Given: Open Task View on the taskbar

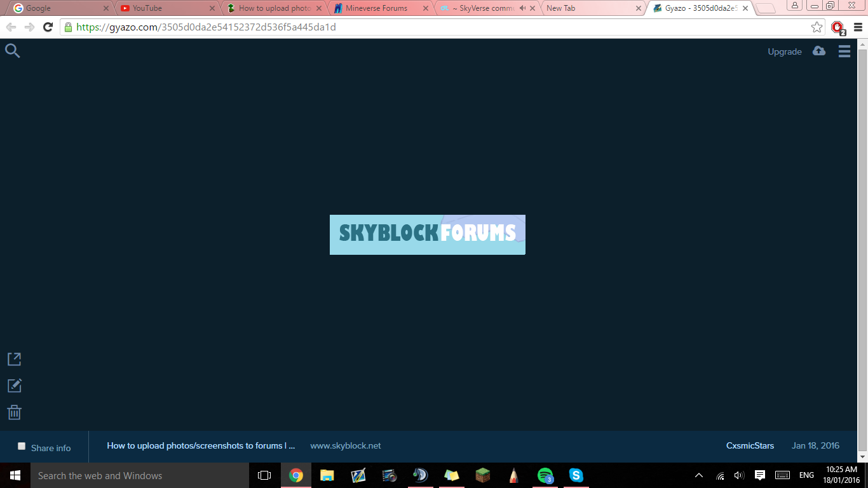Looking at the screenshot, I should [x=264, y=475].
